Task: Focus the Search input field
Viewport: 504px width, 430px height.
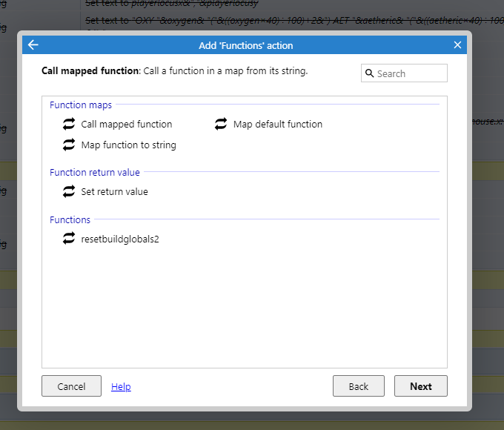Action: 404,73
